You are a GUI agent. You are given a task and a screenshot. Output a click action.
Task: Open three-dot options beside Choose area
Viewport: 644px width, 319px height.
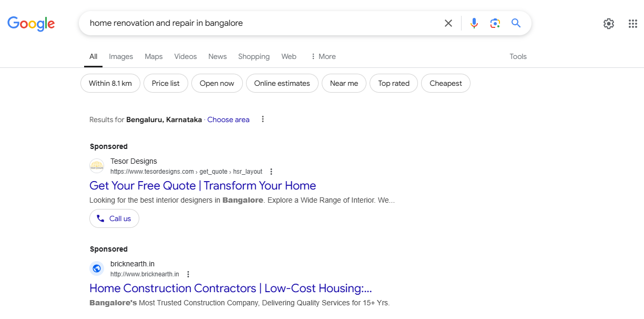[263, 119]
